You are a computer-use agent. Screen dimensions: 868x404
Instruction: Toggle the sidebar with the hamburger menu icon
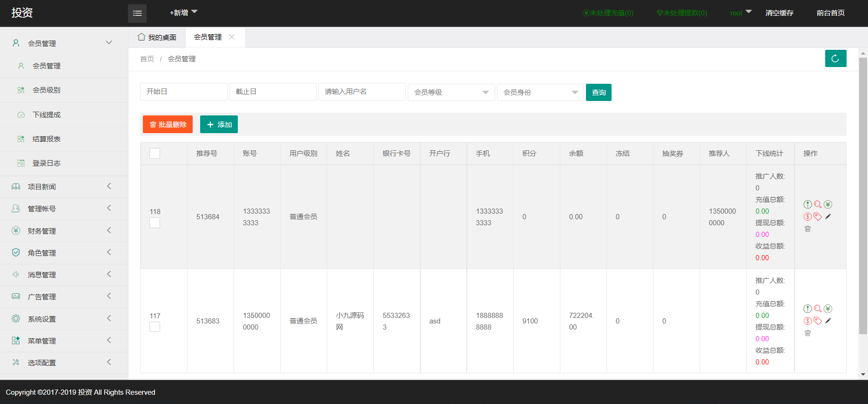pyautogui.click(x=137, y=13)
